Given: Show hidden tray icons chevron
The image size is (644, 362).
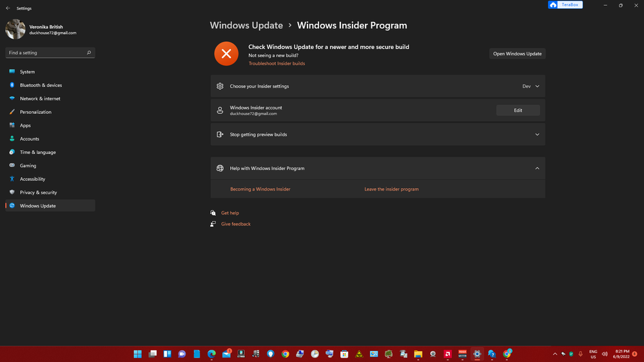Looking at the screenshot, I should click(555, 354).
